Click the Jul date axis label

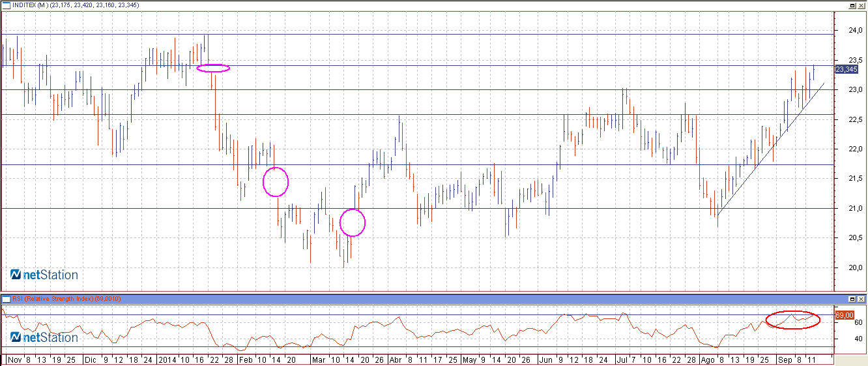pos(622,359)
